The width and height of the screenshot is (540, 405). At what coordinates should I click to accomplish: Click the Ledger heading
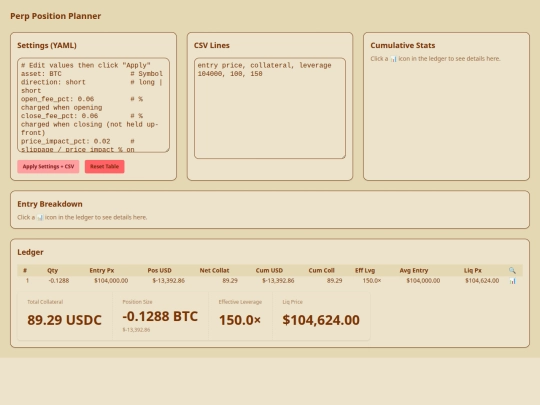point(30,252)
